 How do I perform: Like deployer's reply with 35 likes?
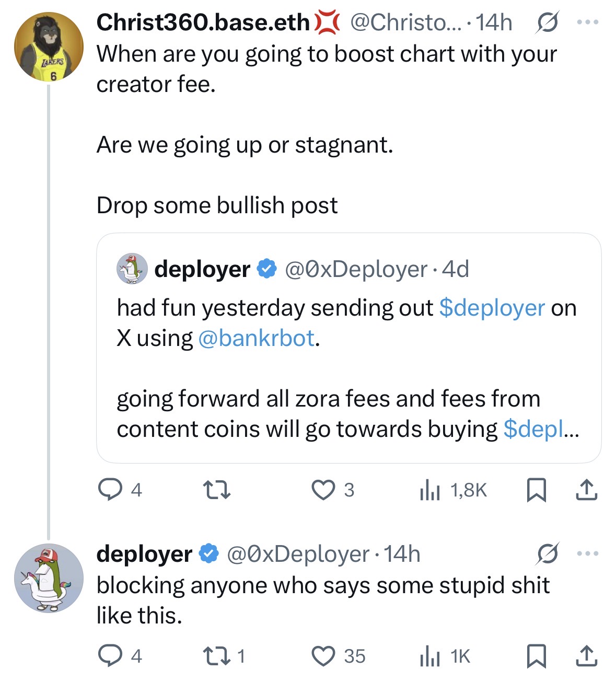coord(323,656)
